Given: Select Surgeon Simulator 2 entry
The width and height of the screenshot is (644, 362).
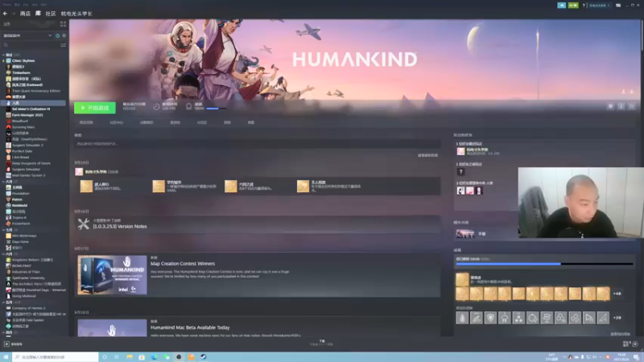Looking at the screenshot, I should tap(27, 145).
